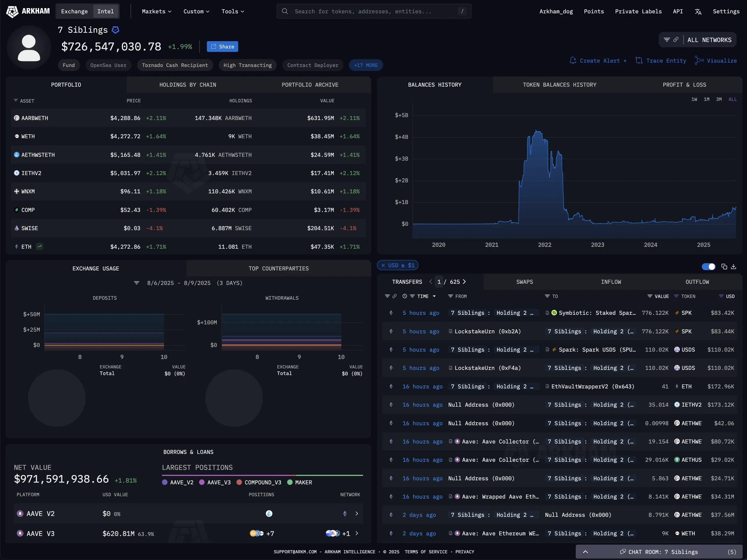Expand the AAVE V2 row chevron
The height and width of the screenshot is (560, 747).
pyautogui.click(x=357, y=513)
